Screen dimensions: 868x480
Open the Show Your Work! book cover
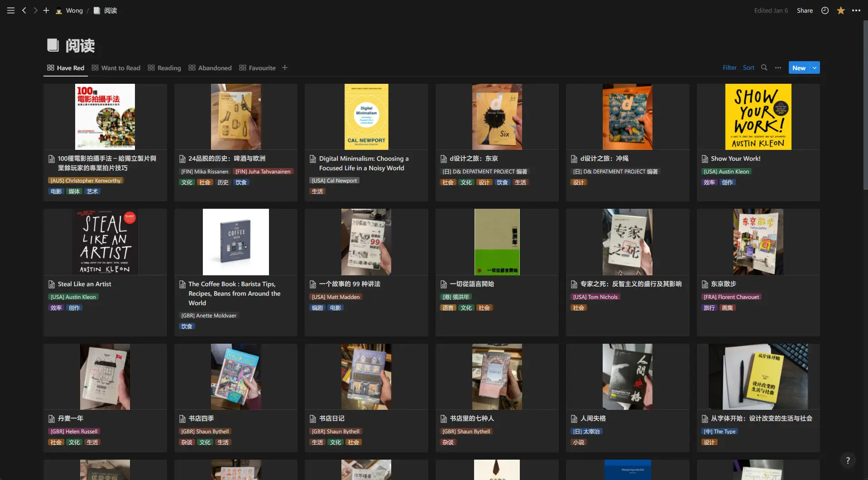point(758,117)
